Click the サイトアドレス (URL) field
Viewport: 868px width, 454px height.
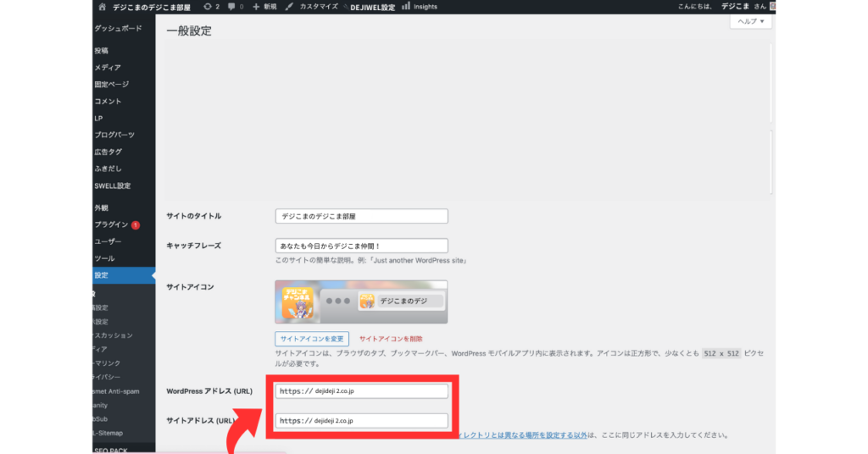pyautogui.click(x=362, y=420)
